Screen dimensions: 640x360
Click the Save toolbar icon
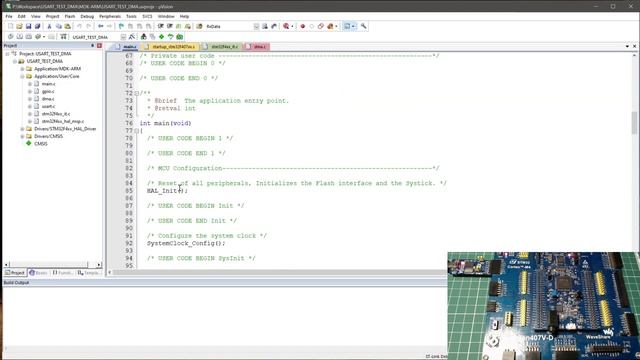28,26
